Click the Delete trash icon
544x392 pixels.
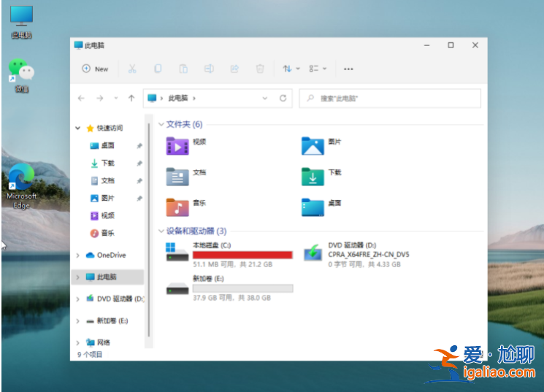point(260,69)
